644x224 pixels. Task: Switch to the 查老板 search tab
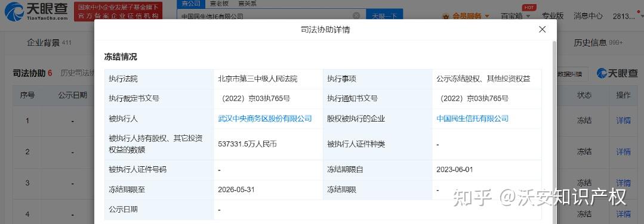tap(219, 4)
